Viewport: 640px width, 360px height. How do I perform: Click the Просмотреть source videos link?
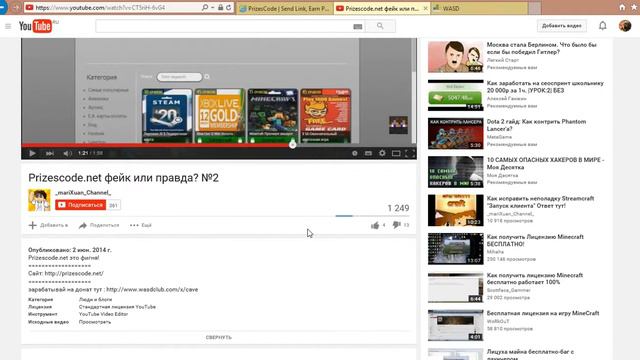95,322
